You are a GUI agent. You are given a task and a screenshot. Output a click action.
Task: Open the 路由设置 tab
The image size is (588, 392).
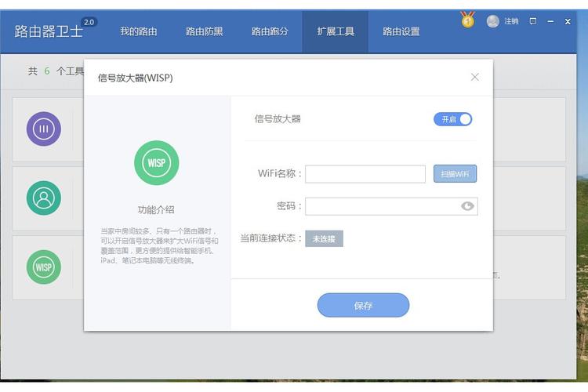coord(401,32)
